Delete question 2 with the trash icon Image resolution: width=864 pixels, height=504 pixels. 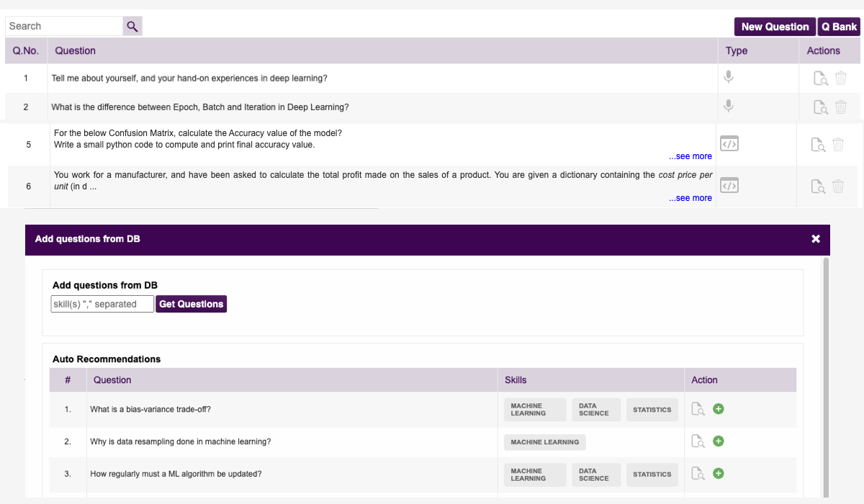(x=840, y=107)
